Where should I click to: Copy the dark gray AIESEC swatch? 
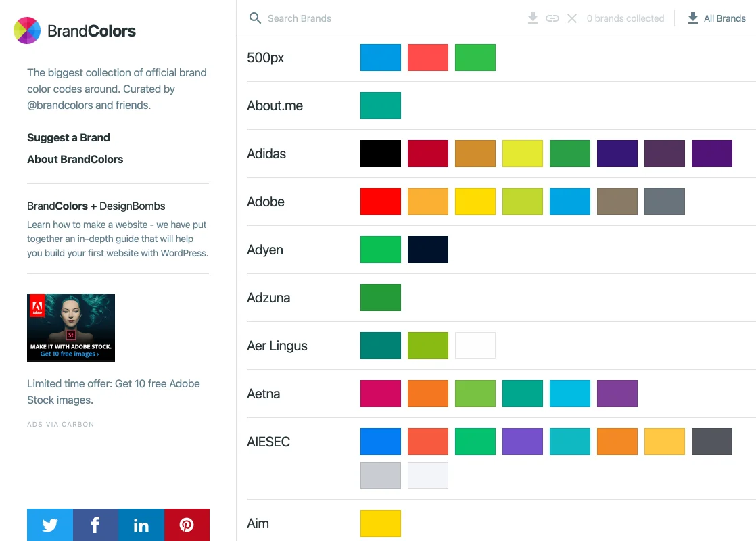pos(711,442)
